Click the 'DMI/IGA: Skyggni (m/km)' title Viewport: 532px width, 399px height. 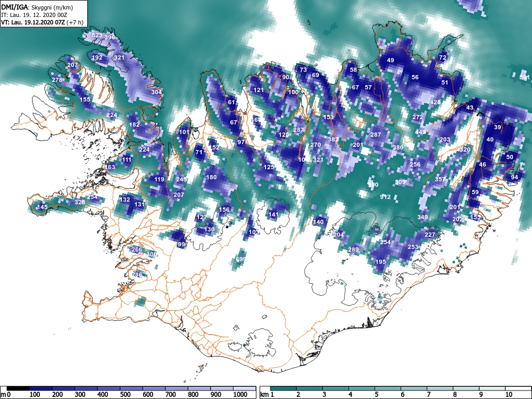(37, 7)
